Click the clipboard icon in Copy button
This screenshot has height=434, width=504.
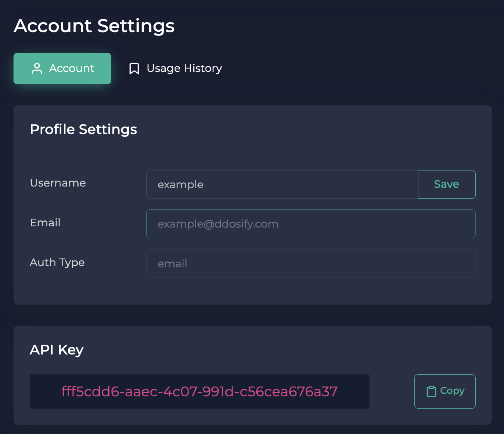[x=431, y=391]
